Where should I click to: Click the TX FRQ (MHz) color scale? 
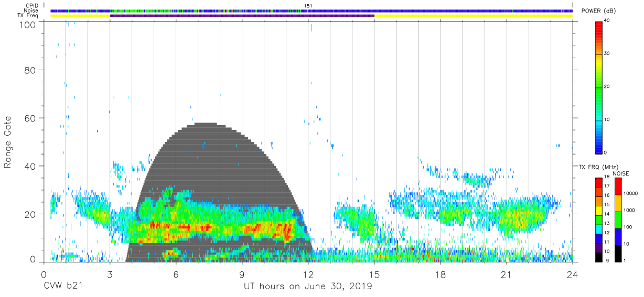[x=599, y=220]
